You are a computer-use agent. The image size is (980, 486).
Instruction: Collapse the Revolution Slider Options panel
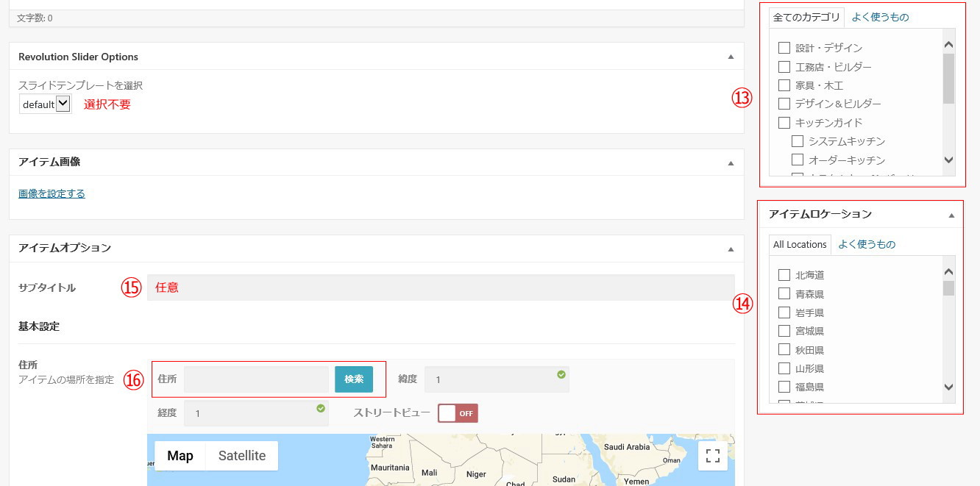click(731, 57)
